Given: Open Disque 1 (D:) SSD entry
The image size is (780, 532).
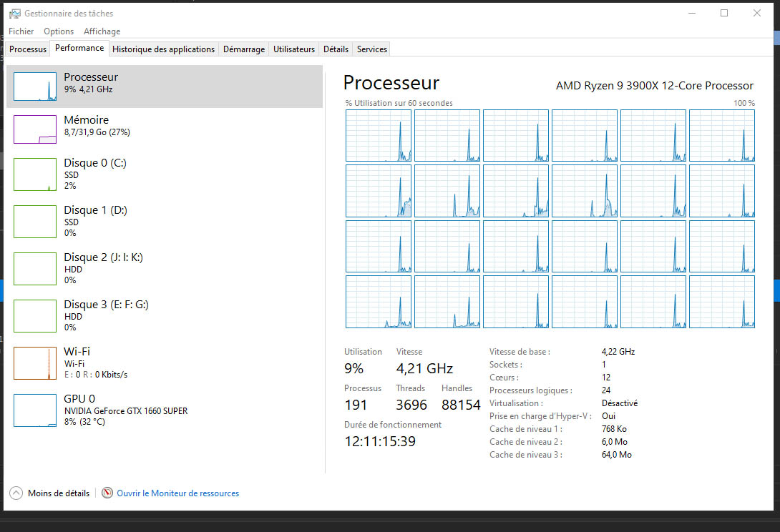Looking at the screenshot, I should [97, 221].
